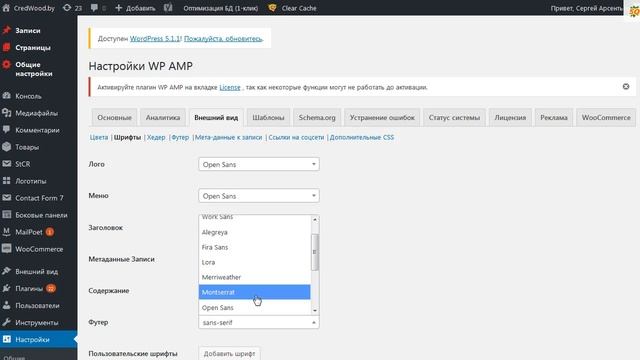
Task: Click the user icon beside Пользователи
Action: [x=7, y=305]
